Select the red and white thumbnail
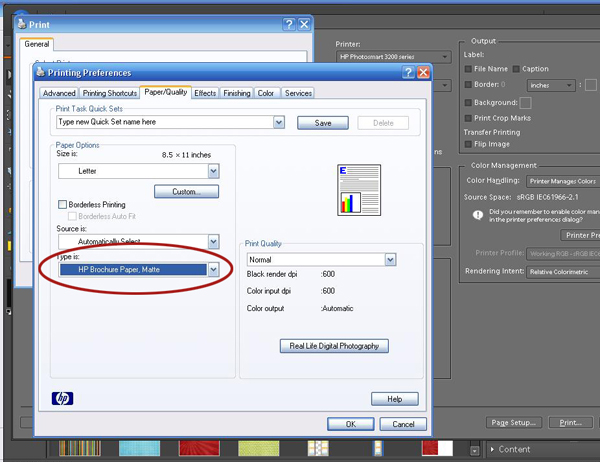 437,448
